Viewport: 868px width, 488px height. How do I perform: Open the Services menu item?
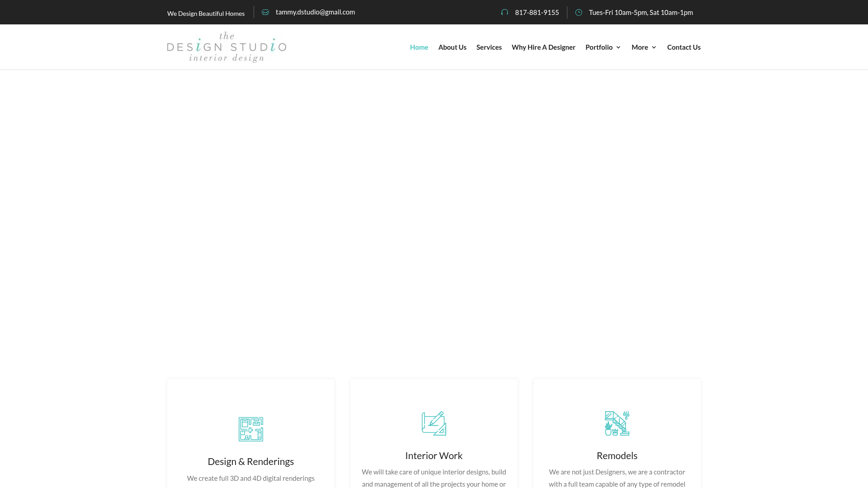489,47
